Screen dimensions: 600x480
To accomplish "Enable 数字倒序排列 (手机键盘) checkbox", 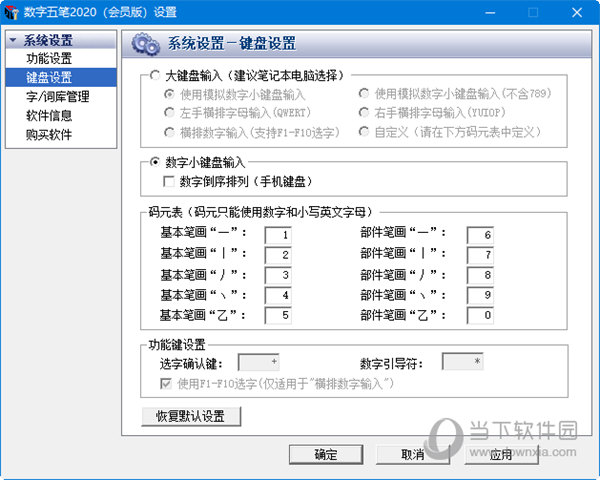I will 169,181.
